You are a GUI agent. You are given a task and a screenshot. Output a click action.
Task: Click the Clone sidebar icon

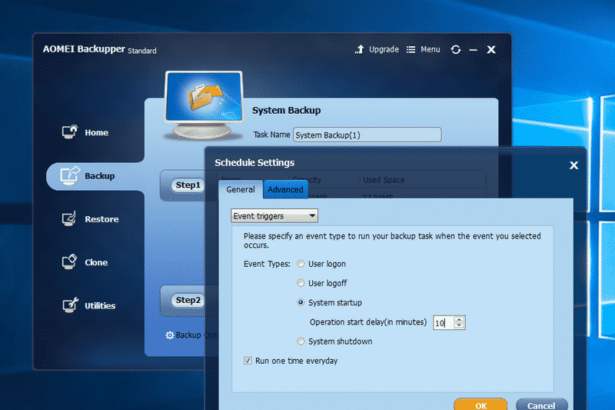tap(69, 262)
